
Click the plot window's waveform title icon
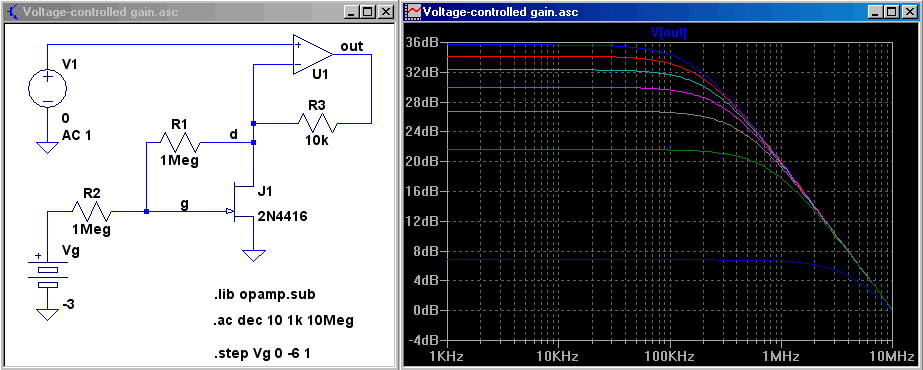click(414, 11)
